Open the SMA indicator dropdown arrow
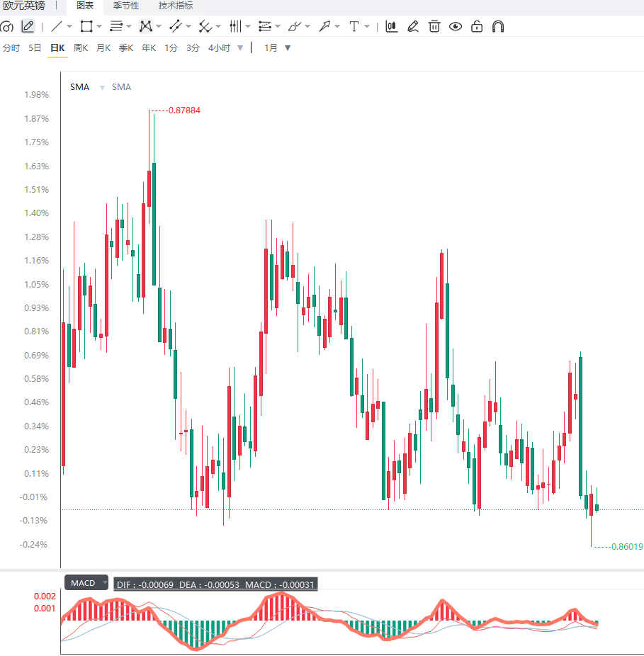 102,87
